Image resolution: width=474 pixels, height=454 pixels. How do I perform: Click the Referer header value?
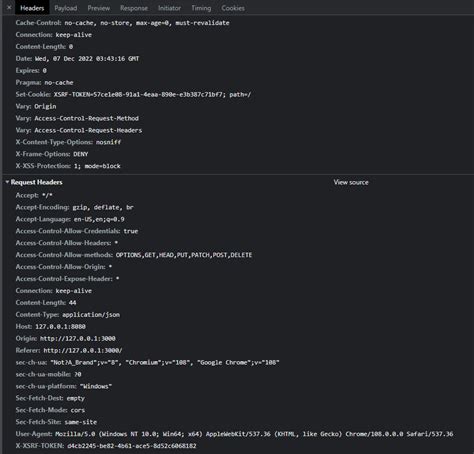tap(83, 350)
